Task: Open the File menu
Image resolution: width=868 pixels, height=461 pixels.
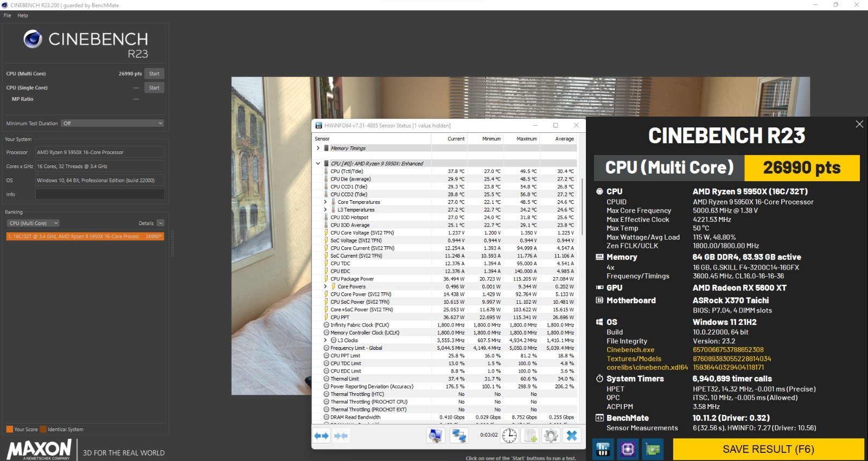Action: pyautogui.click(x=7, y=15)
